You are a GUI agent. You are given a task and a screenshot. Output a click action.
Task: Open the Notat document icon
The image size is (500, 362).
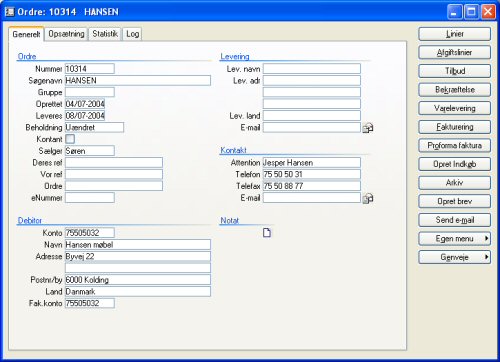[x=267, y=232]
